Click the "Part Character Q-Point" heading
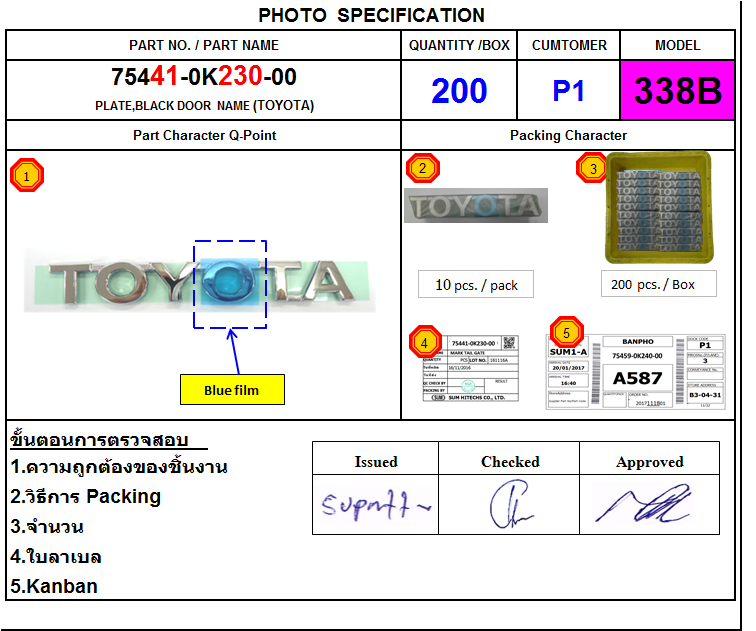The width and height of the screenshot is (756, 631). coord(204,135)
